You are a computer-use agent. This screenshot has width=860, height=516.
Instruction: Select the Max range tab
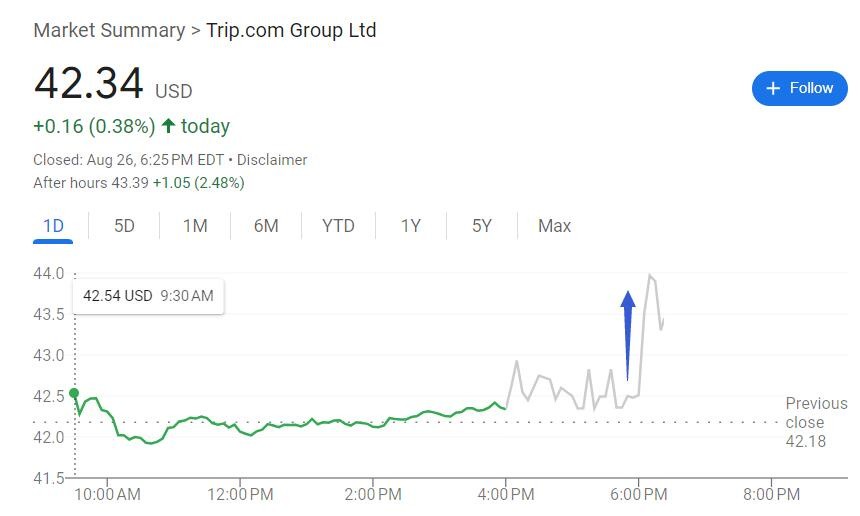(x=554, y=226)
